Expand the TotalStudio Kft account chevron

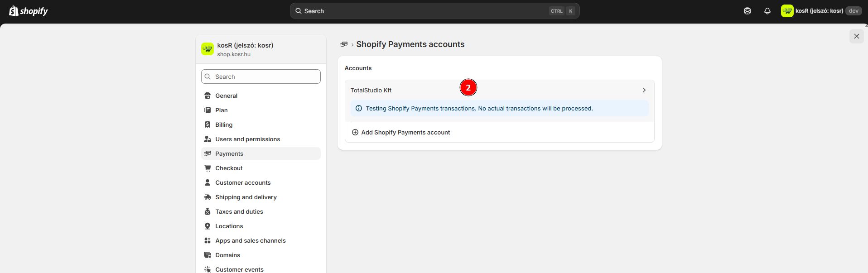click(x=644, y=90)
